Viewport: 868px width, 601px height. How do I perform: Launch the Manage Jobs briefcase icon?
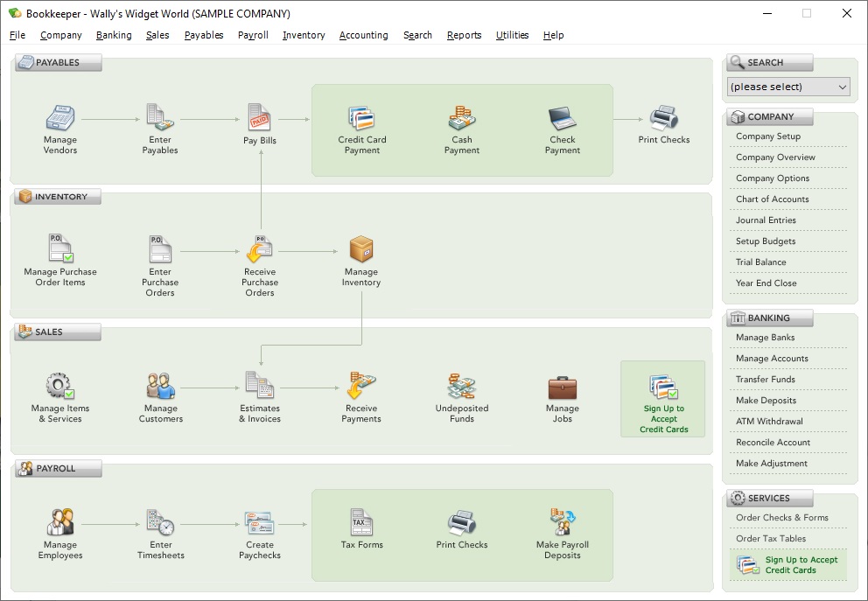[x=562, y=388]
